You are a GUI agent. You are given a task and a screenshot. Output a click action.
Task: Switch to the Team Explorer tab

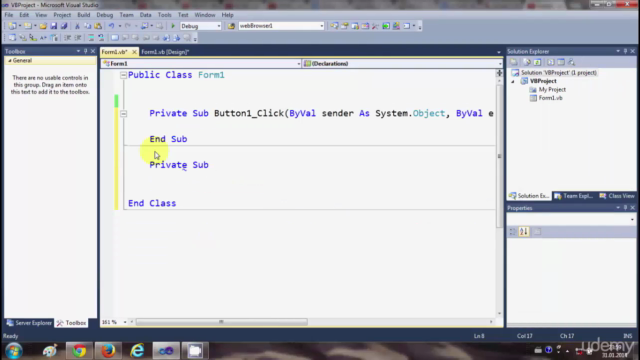(574, 196)
